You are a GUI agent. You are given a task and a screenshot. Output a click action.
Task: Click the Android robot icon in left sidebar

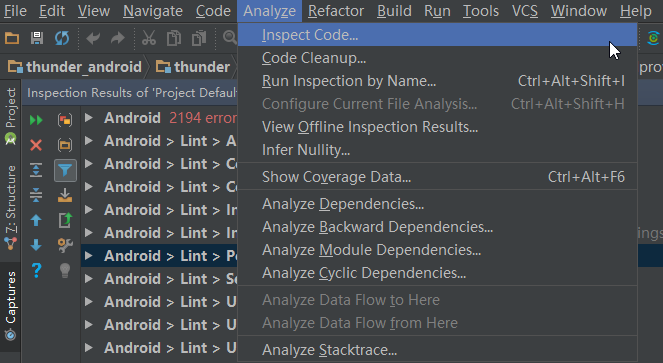point(11,139)
